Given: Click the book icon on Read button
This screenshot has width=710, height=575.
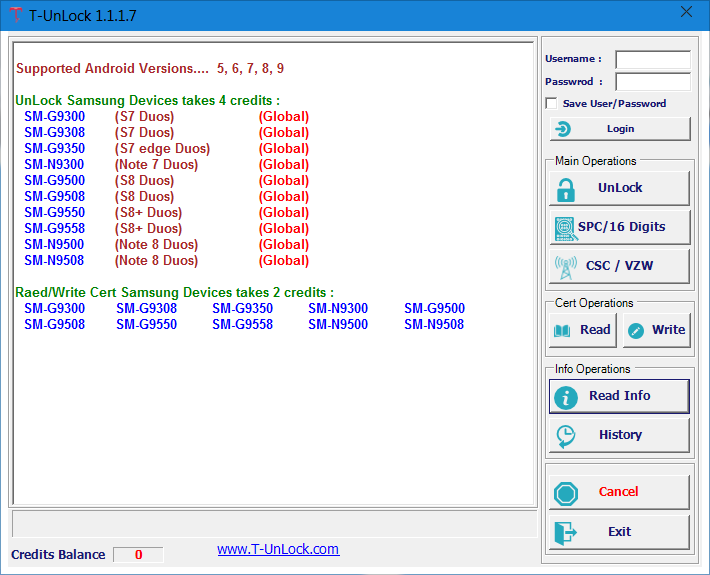Looking at the screenshot, I should click(562, 331).
